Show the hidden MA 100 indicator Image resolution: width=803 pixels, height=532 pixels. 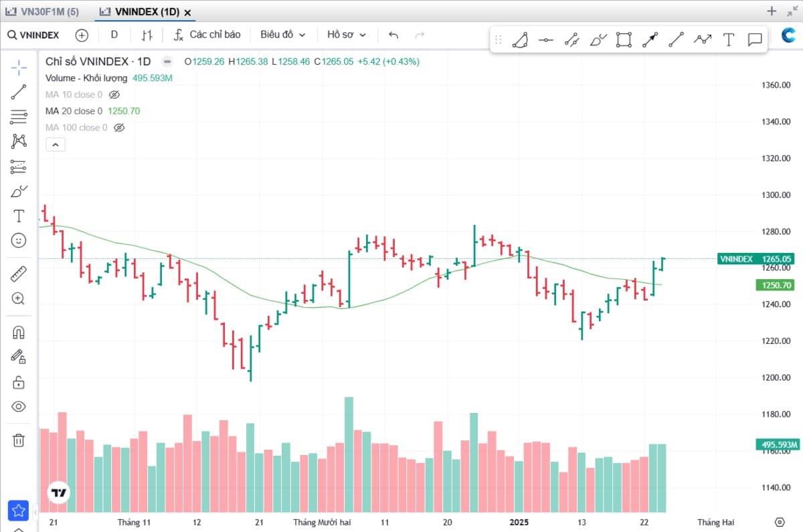pos(119,127)
